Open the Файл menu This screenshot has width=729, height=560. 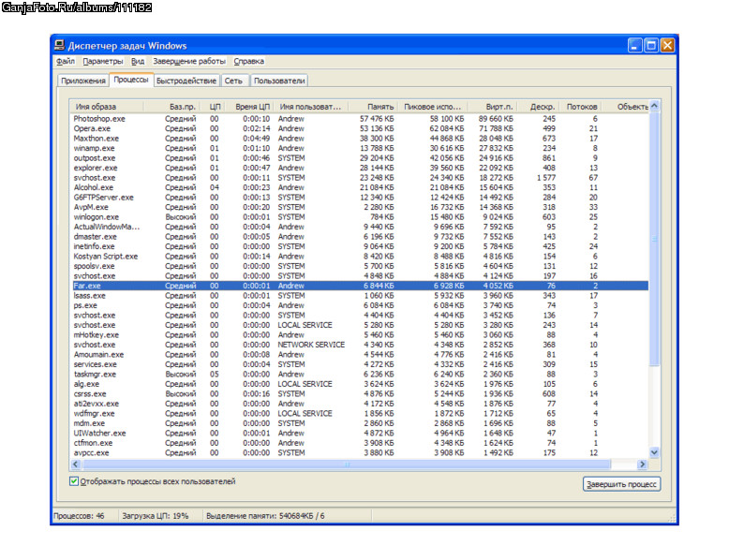(x=66, y=61)
